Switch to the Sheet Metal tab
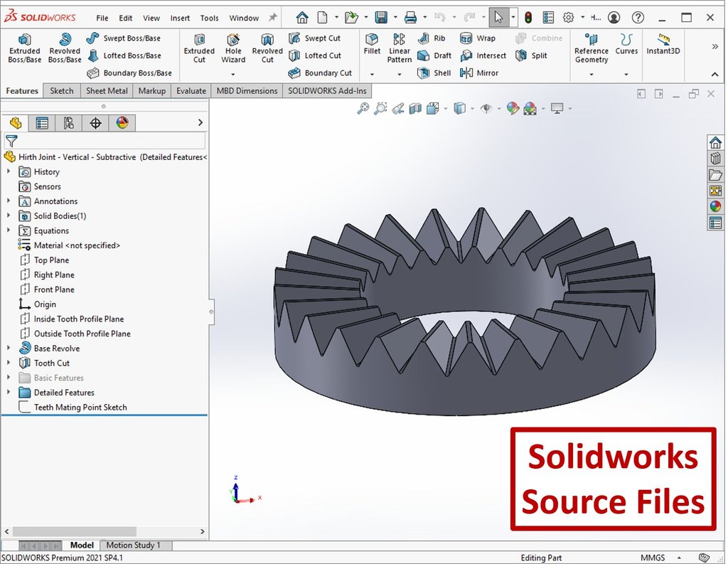This screenshot has height=564, width=728. tap(107, 90)
